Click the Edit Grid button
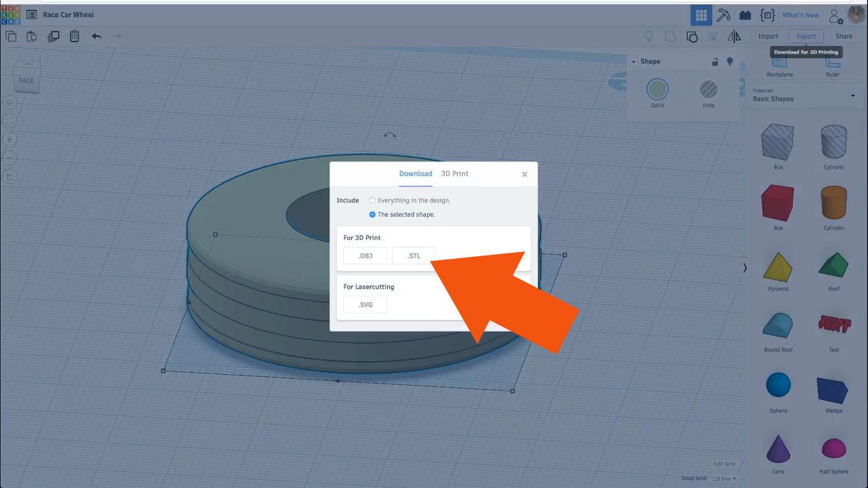 coord(724,464)
